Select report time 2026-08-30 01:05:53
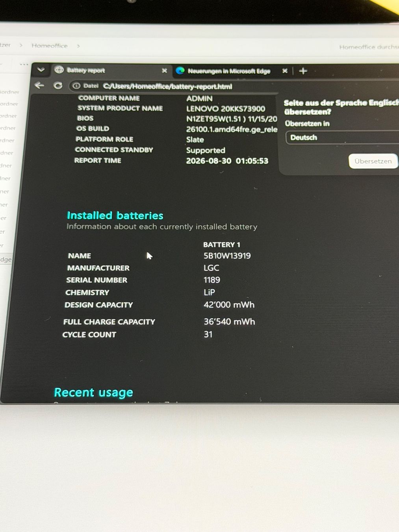 (227, 161)
